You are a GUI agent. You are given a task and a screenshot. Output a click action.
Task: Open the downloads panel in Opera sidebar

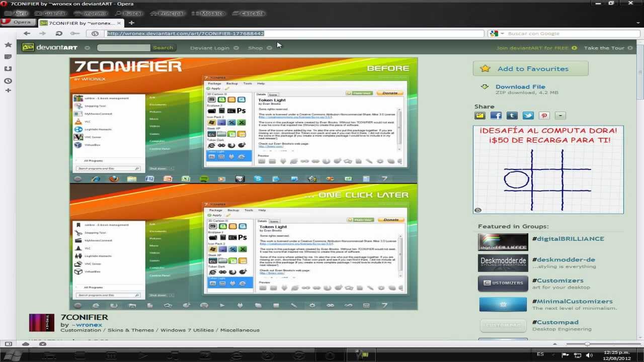[x=8, y=69]
